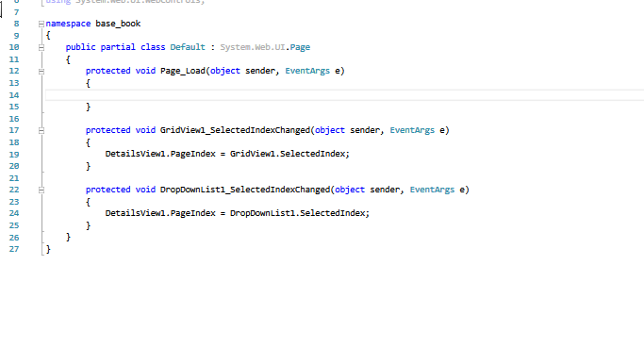644x348 pixels.
Task: Collapse the namespace base_book block
Action: coord(41,25)
